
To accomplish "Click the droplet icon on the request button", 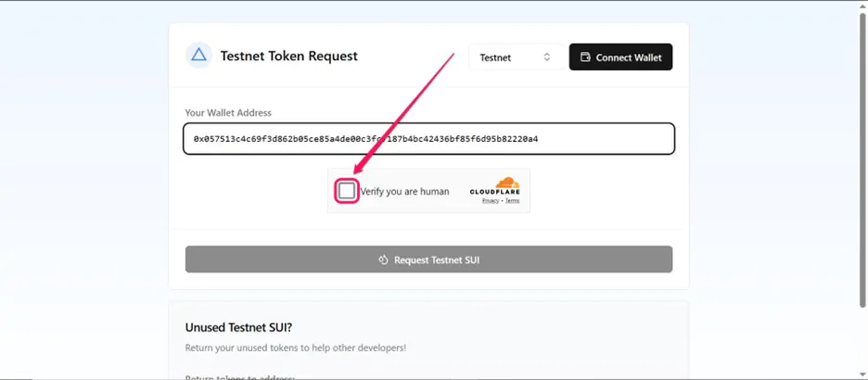I will (x=383, y=260).
